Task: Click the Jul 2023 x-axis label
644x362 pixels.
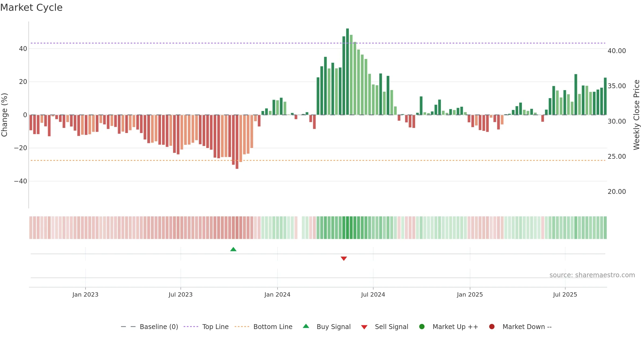Action: pyautogui.click(x=181, y=294)
